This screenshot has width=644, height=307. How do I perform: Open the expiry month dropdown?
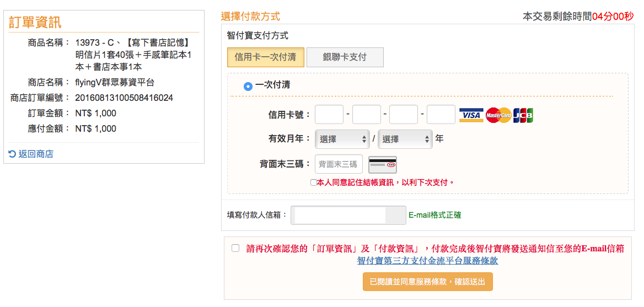point(342,139)
